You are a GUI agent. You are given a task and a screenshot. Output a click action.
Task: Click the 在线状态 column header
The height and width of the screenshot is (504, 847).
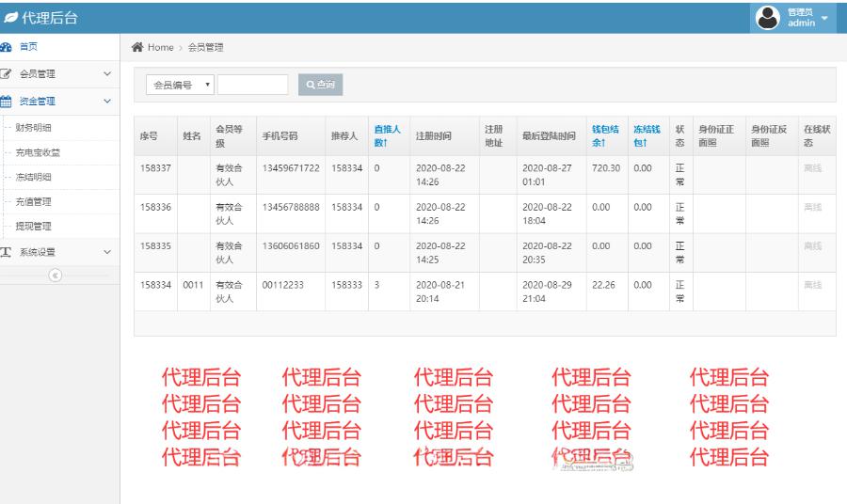pyautogui.click(x=817, y=136)
